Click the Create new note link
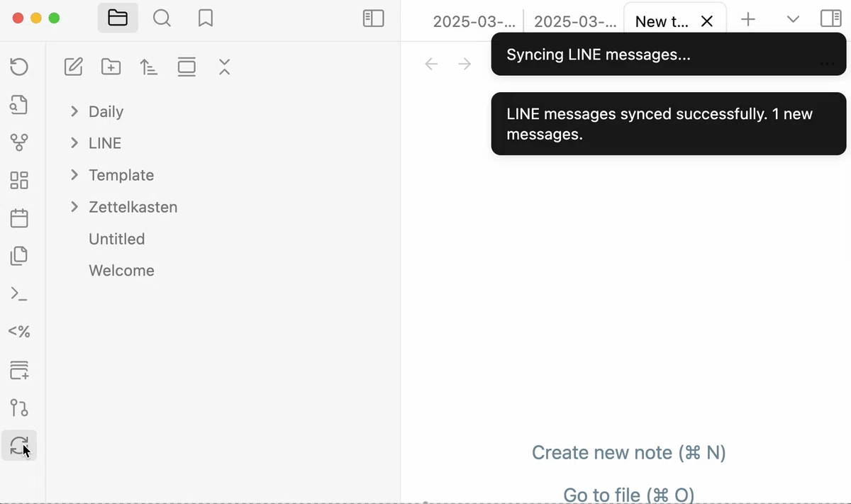The height and width of the screenshot is (504, 851). pos(629,452)
